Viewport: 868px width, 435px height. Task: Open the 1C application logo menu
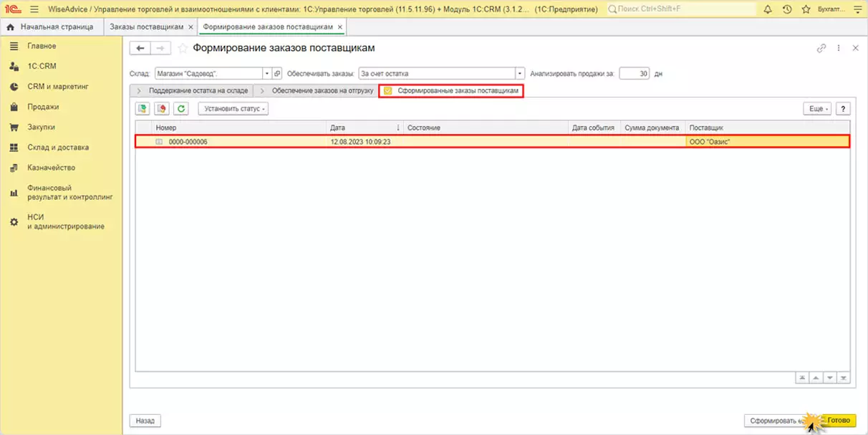click(x=12, y=9)
